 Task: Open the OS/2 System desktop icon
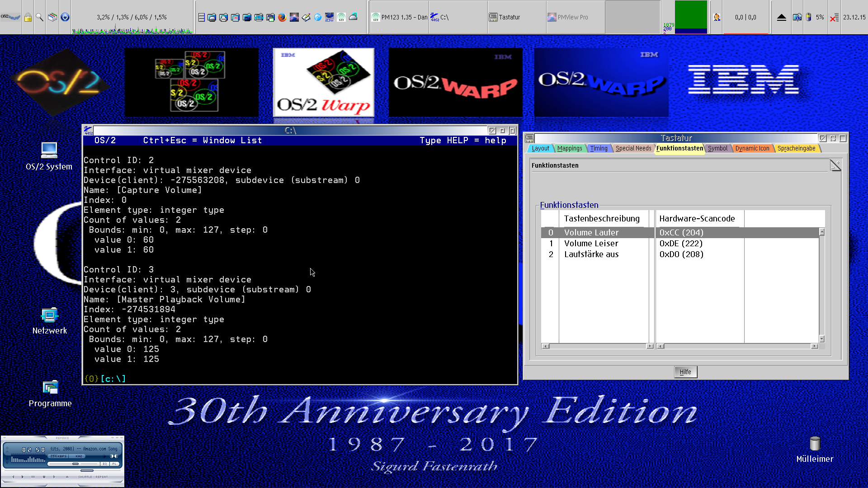click(x=49, y=156)
